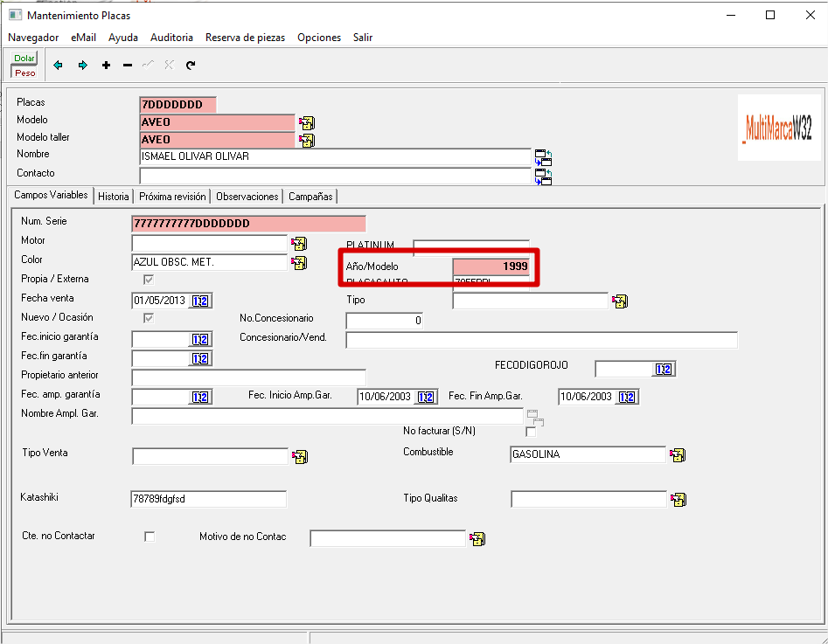Open the Opciones menu
The width and height of the screenshot is (828, 644).
[x=319, y=38]
